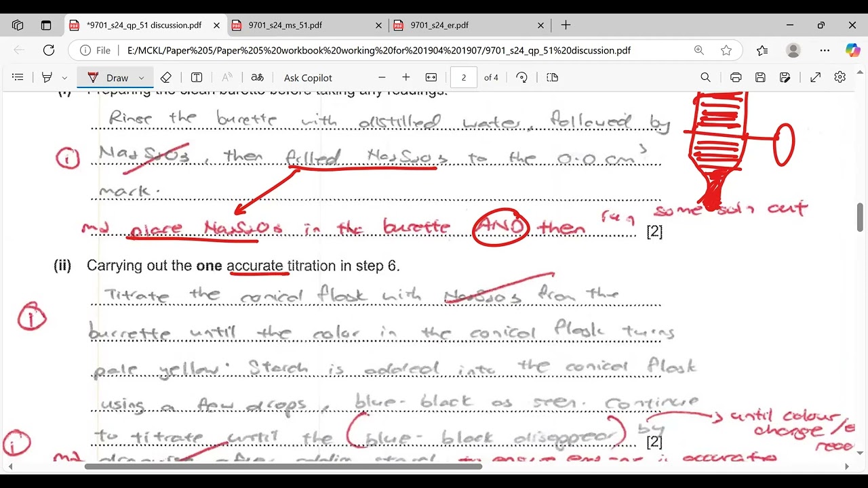This screenshot has height=488, width=868.
Task: Open the favorites list
Action: pos(762,50)
